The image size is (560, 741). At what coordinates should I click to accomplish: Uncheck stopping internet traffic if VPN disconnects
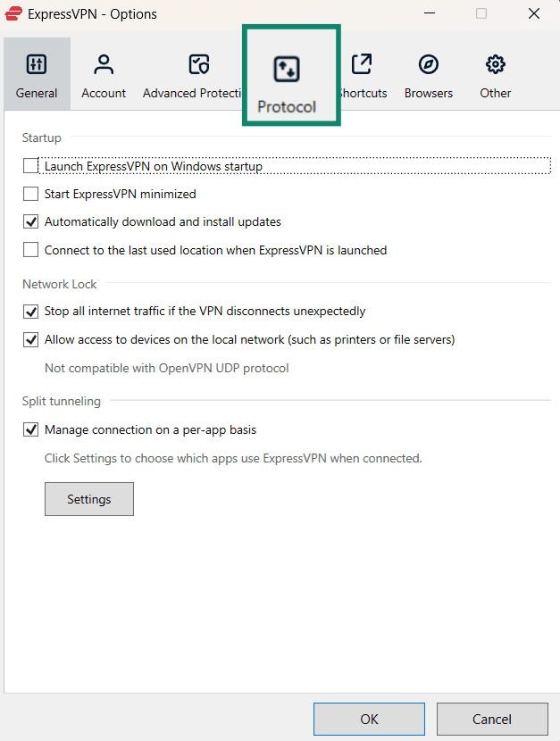point(30,312)
